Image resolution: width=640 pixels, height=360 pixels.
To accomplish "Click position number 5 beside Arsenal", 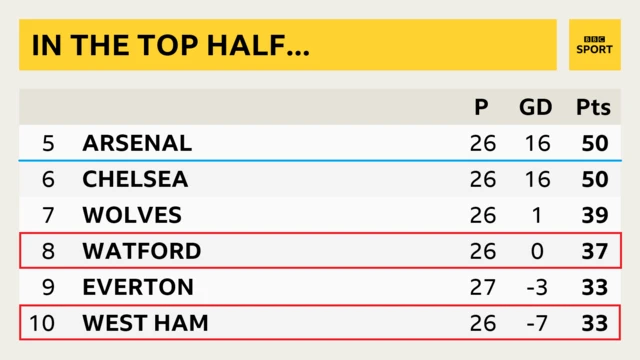I will (x=48, y=143).
